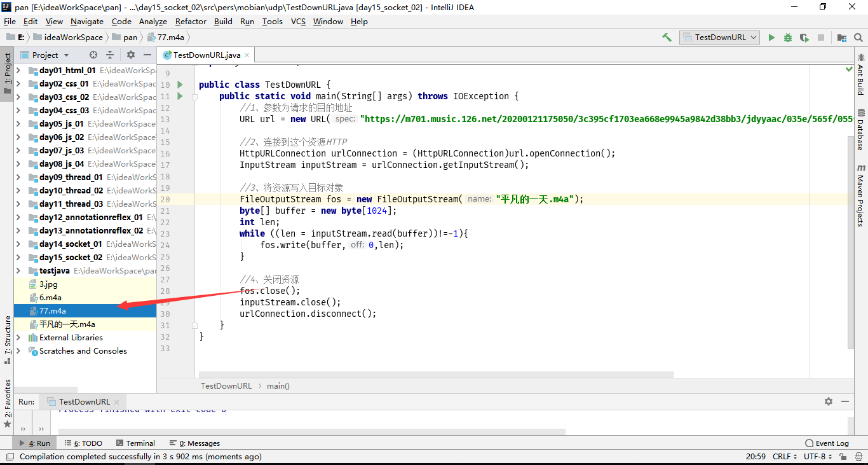Viewport: 868px width, 465px height.
Task: Hide the Project tool window
Action: 147,55
